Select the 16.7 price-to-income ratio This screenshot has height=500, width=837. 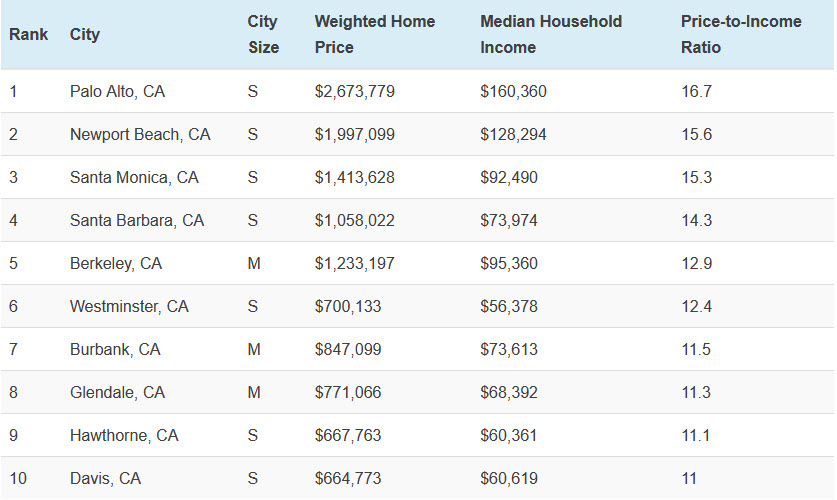pos(696,91)
